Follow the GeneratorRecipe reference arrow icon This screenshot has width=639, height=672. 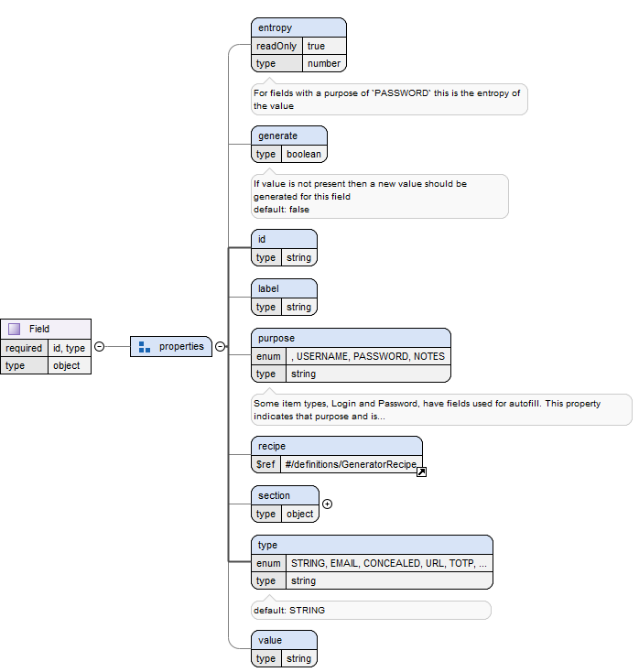[421, 471]
